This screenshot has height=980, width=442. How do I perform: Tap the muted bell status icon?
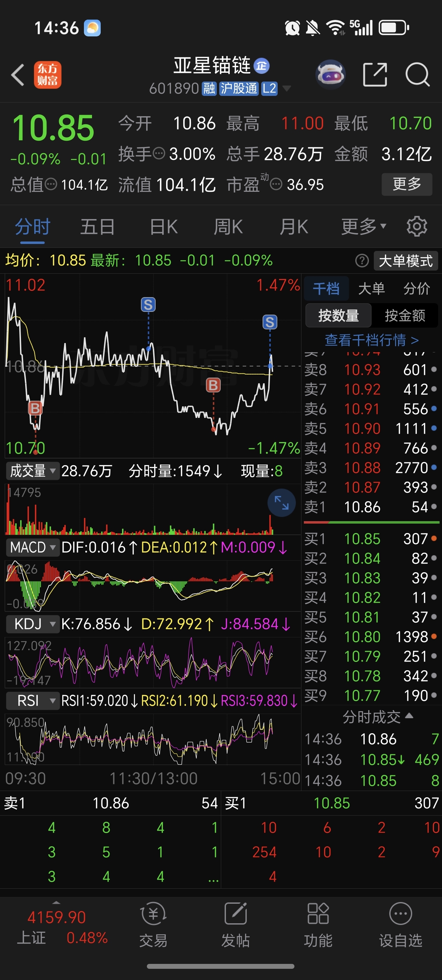(312, 28)
